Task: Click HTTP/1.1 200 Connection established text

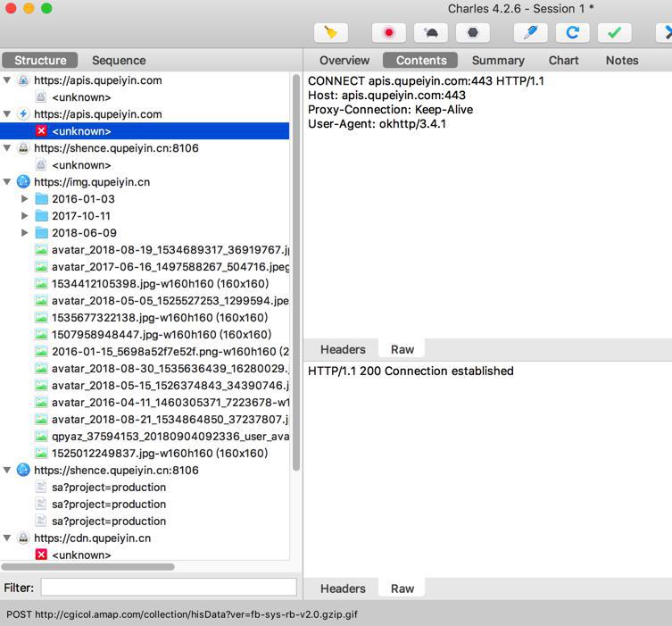Action: point(411,371)
